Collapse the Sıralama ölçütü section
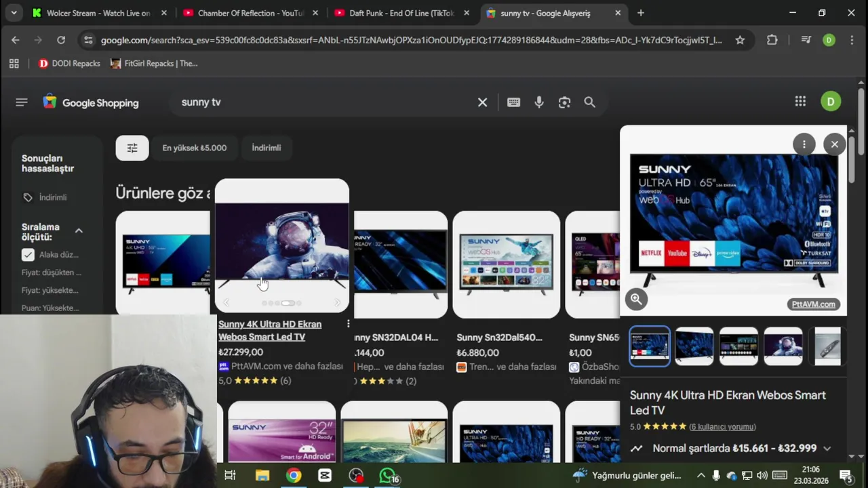 point(79,231)
